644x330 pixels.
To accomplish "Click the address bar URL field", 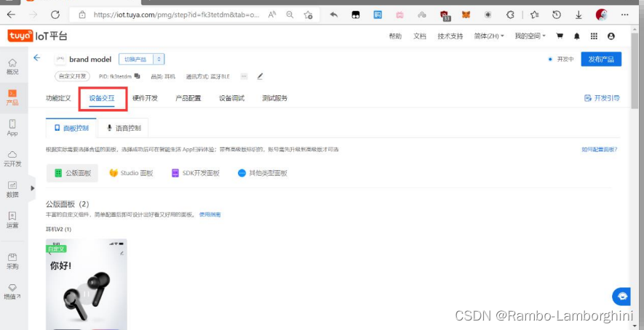I will [177, 15].
